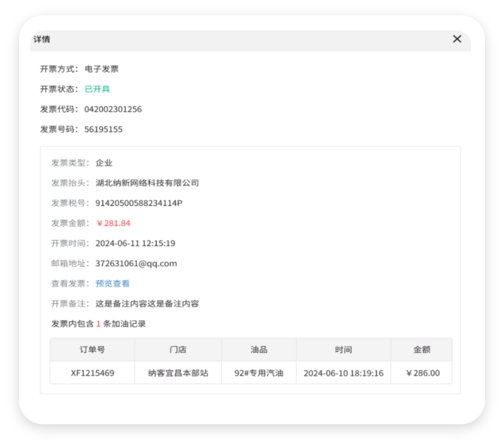Click the 金额 column header
Screen dimensions: 504x447
422,350
